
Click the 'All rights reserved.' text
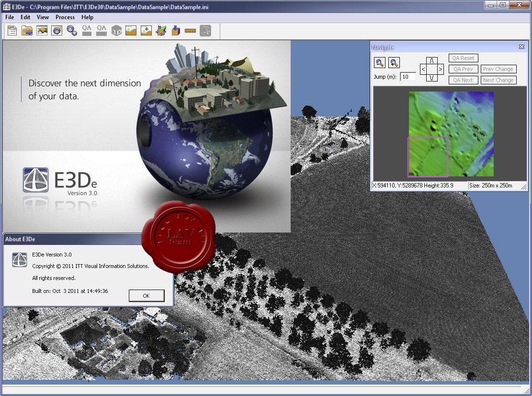(x=54, y=278)
